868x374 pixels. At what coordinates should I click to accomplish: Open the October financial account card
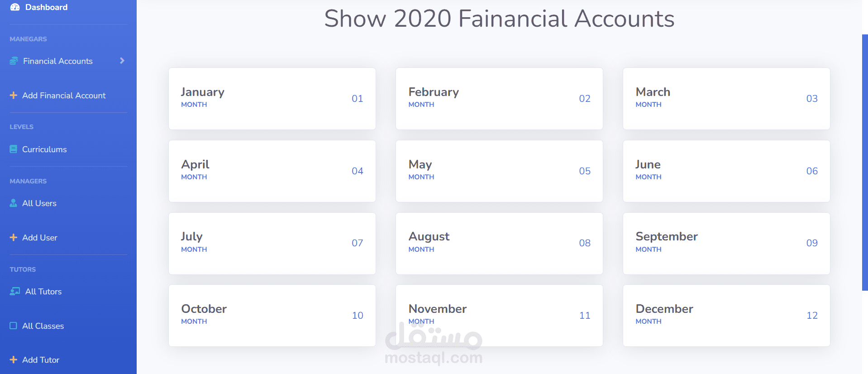coord(272,316)
